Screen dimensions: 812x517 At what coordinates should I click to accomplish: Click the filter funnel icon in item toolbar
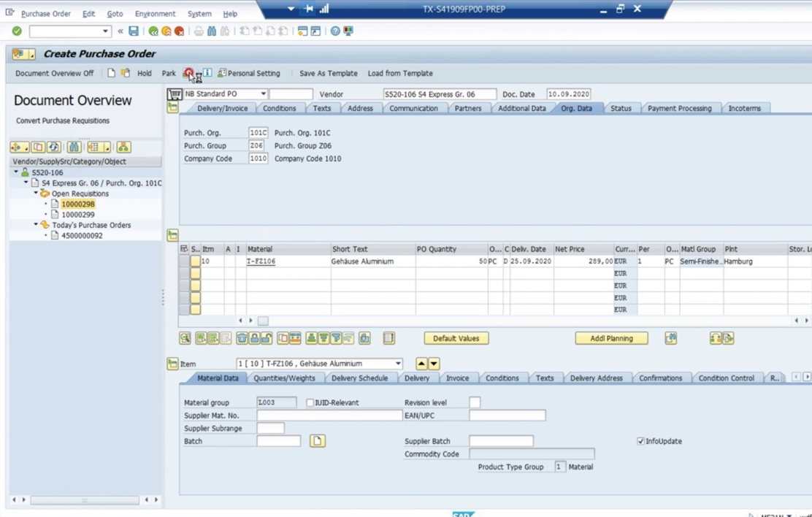pos(336,338)
